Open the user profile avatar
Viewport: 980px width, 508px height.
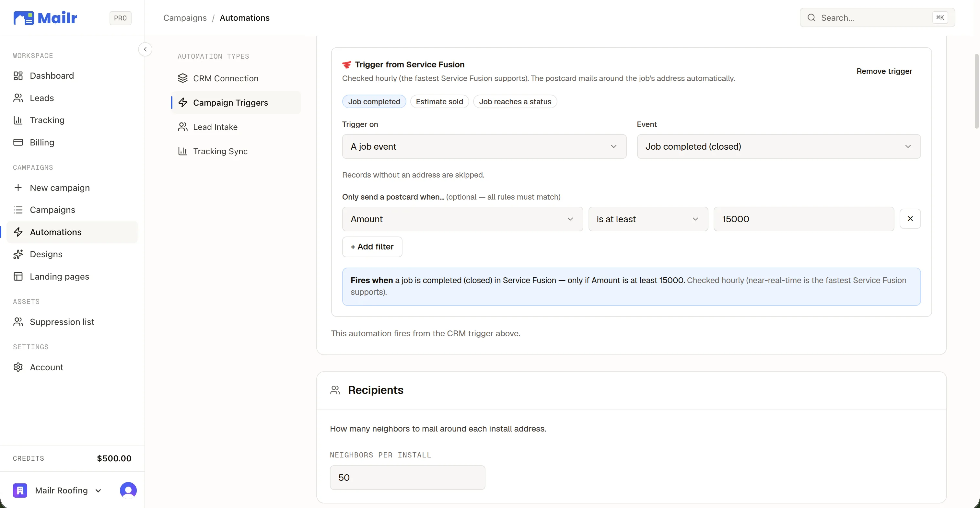128,491
